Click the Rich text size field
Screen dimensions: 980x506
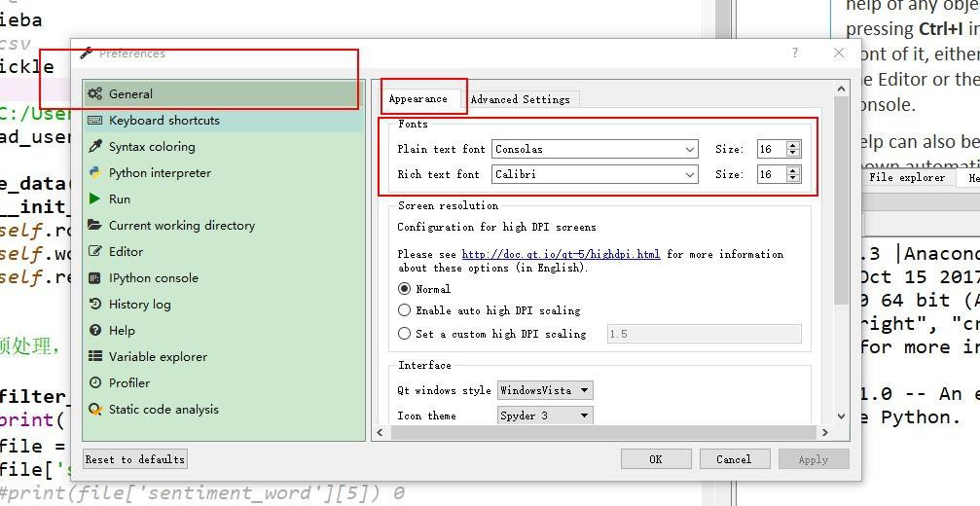771,174
